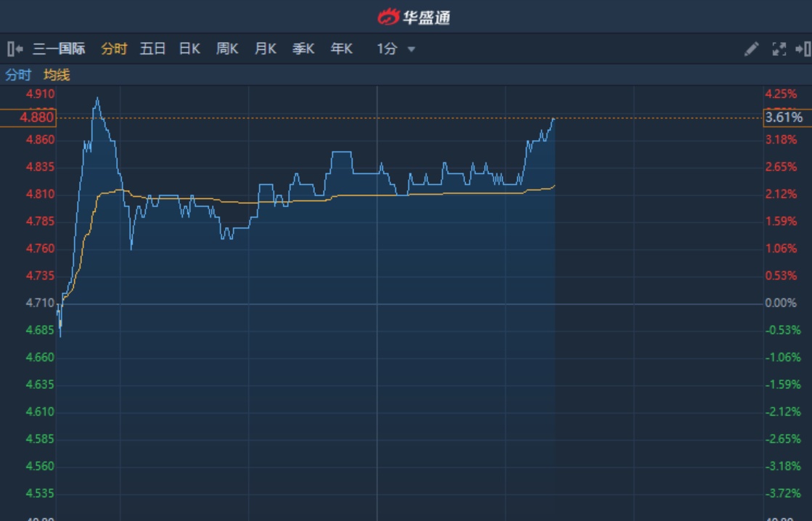Click the 三一国际 stock name
Screen dimensions: 812x521
59,49
